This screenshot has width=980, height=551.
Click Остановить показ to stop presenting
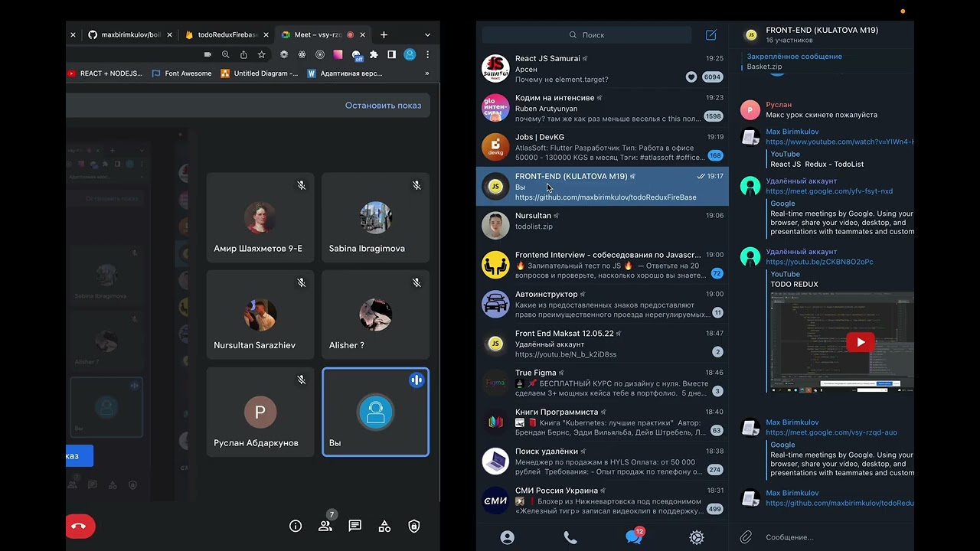tap(383, 105)
